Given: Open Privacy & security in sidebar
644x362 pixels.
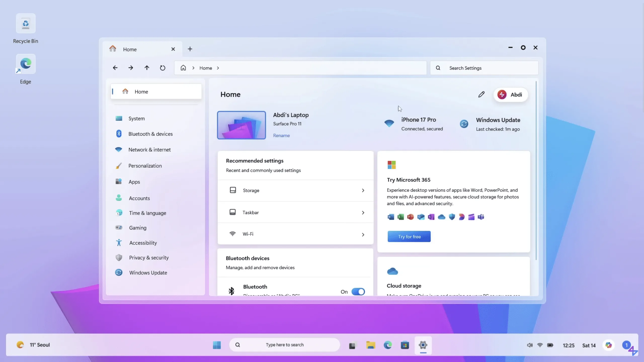Looking at the screenshot, I should [149, 258].
